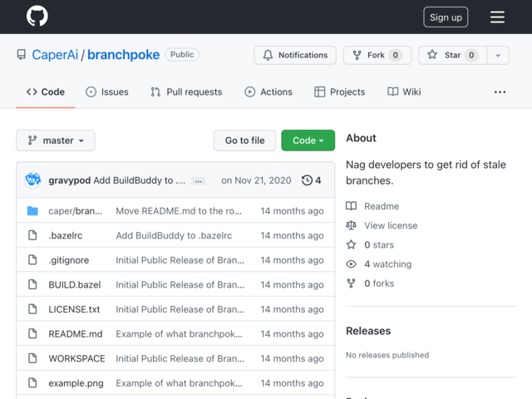The height and width of the screenshot is (399, 532).
Task: Fork the repository
Action: point(377,55)
